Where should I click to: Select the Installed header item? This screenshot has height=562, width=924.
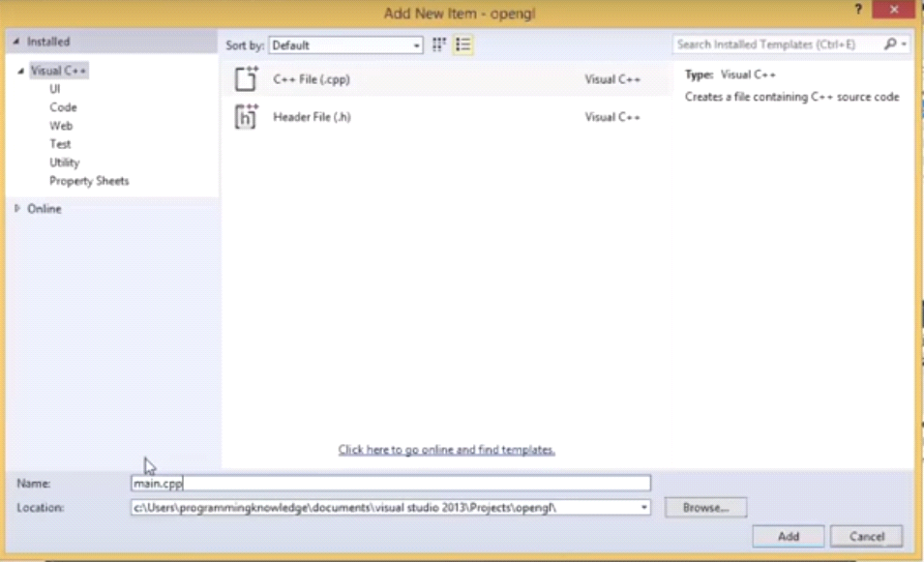click(x=48, y=42)
